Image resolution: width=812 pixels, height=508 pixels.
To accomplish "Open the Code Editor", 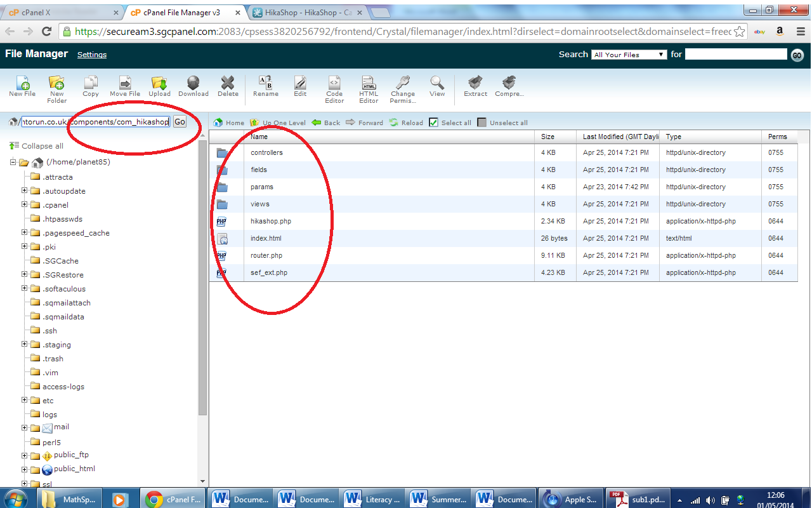I will tap(334, 83).
